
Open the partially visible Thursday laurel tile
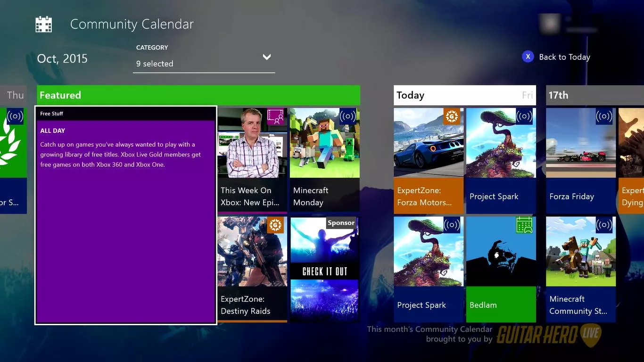pos(13,161)
